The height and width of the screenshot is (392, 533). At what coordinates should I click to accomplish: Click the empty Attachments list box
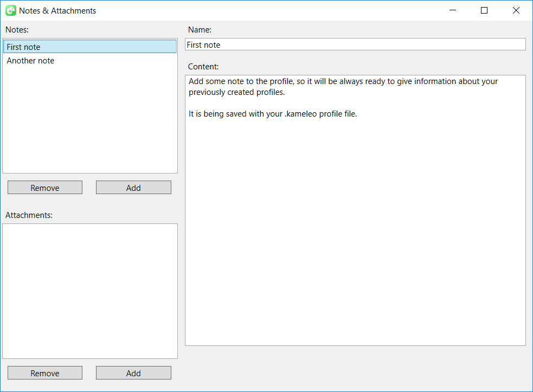click(x=90, y=291)
